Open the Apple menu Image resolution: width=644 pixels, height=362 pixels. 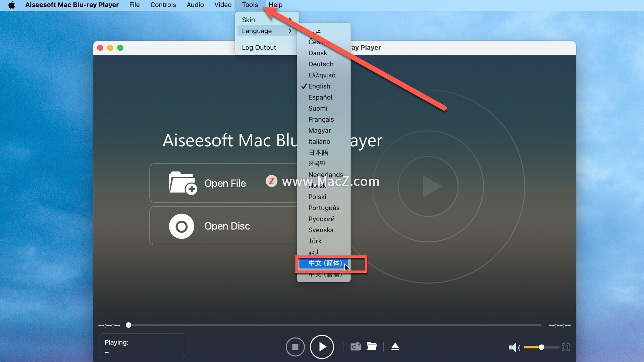coord(11,5)
